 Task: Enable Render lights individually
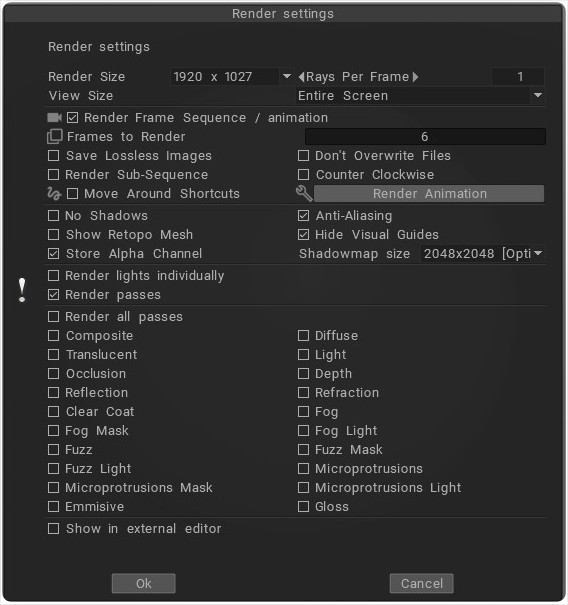tap(54, 275)
